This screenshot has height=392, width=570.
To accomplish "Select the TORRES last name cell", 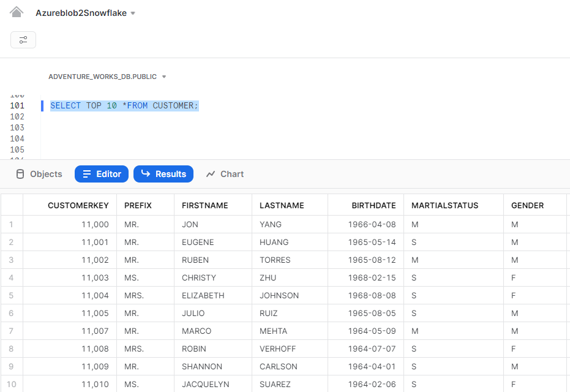I will [x=290, y=260].
